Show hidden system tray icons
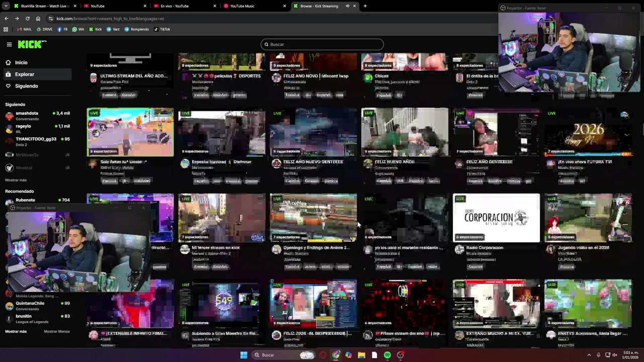The height and width of the screenshot is (362, 644). tap(589, 355)
